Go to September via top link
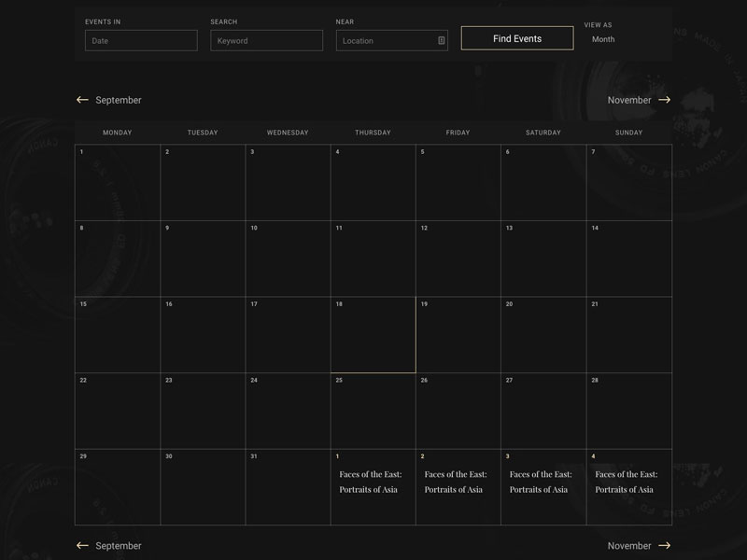Image resolution: width=747 pixels, height=560 pixels. tap(119, 100)
